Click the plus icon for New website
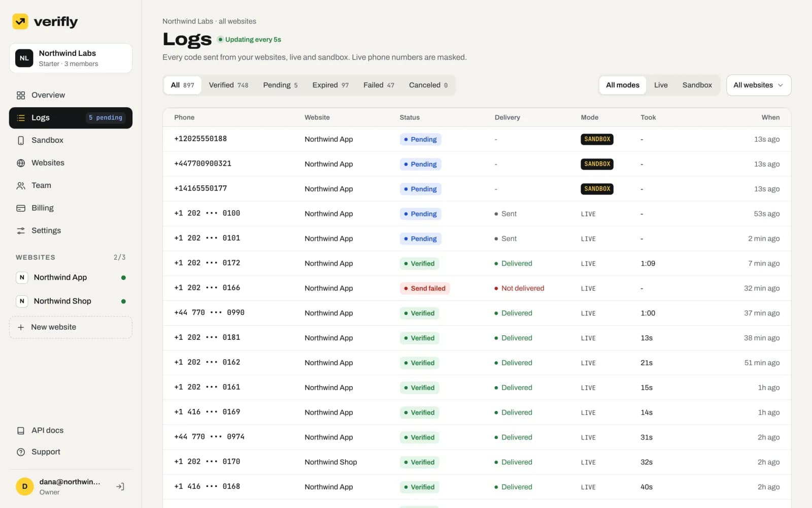This screenshot has width=812, height=508. 21,328
